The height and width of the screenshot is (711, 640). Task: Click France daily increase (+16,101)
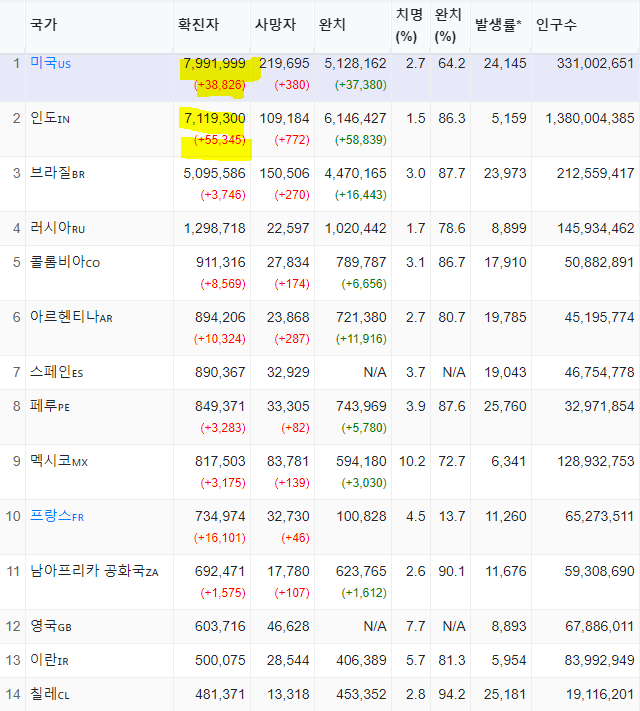click(x=220, y=538)
